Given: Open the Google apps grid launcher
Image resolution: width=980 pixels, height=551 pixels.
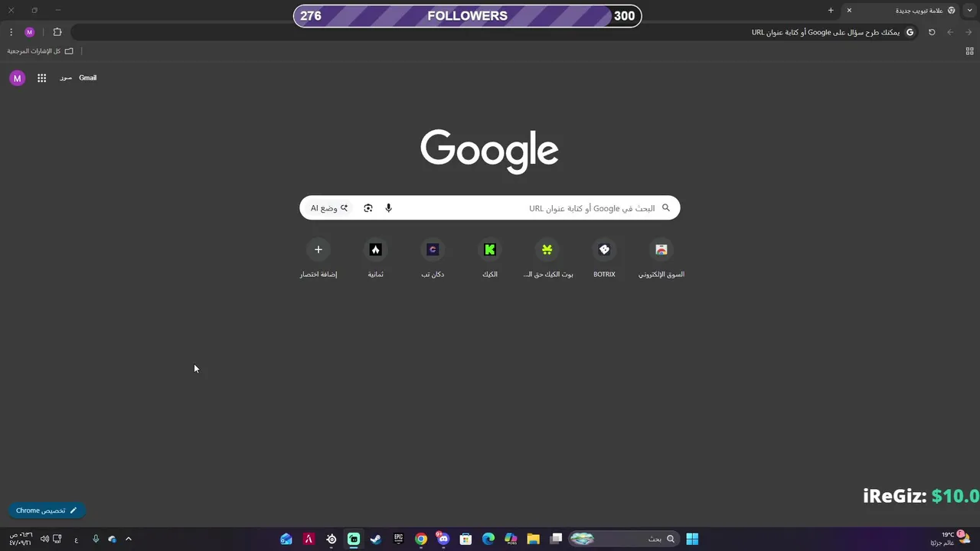Looking at the screenshot, I should [42, 78].
